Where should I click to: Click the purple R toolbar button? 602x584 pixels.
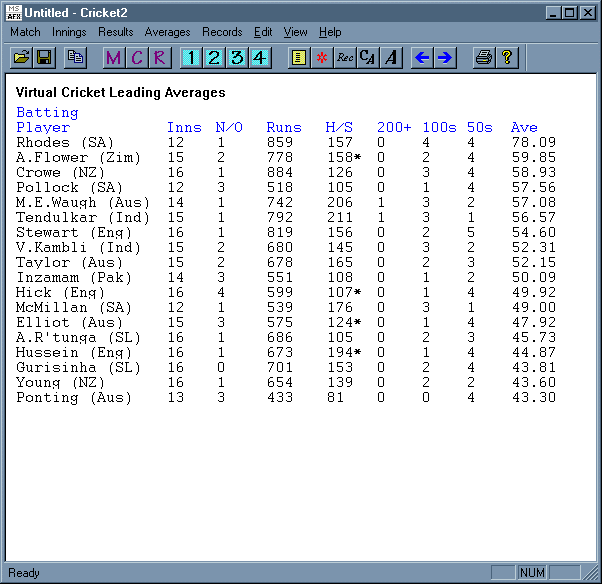tap(159, 58)
